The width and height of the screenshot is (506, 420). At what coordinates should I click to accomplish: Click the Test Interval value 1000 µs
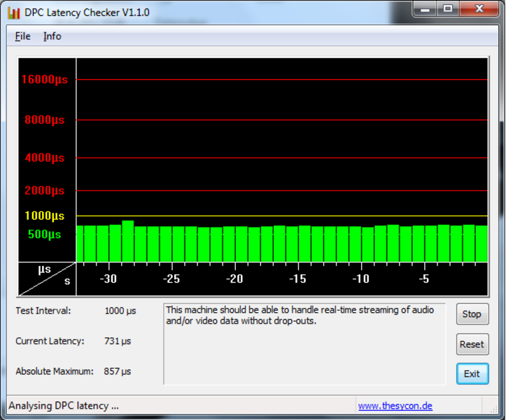click(x=120, y=311)
